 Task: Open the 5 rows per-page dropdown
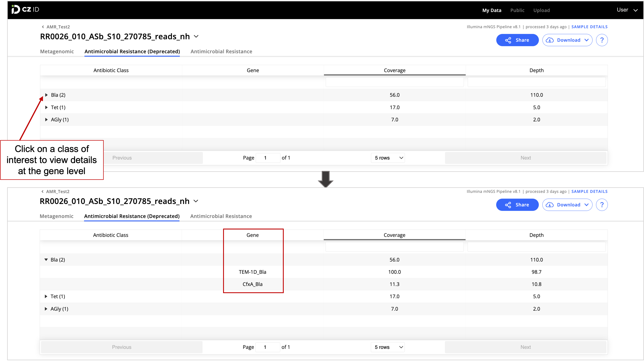388,158
